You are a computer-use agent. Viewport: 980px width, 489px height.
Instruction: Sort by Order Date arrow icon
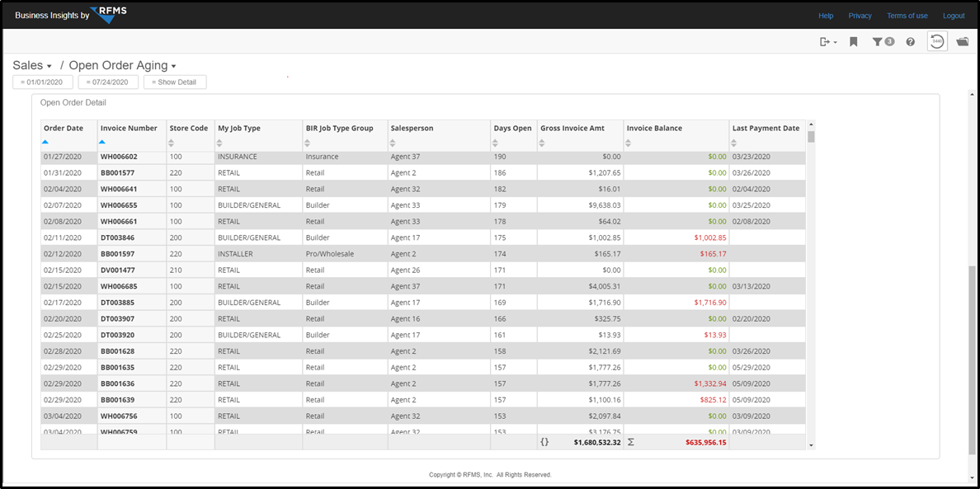pyautogui.click(x=45, y=143)
